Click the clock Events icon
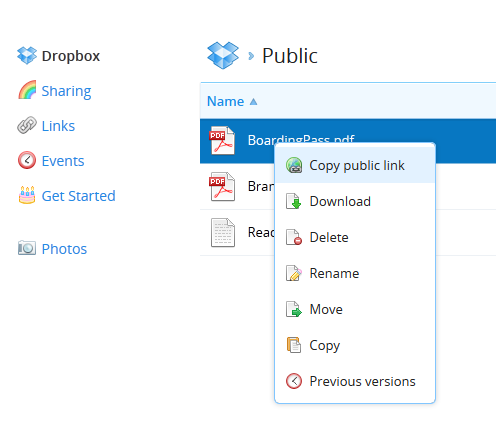 [x=27, y=160]
